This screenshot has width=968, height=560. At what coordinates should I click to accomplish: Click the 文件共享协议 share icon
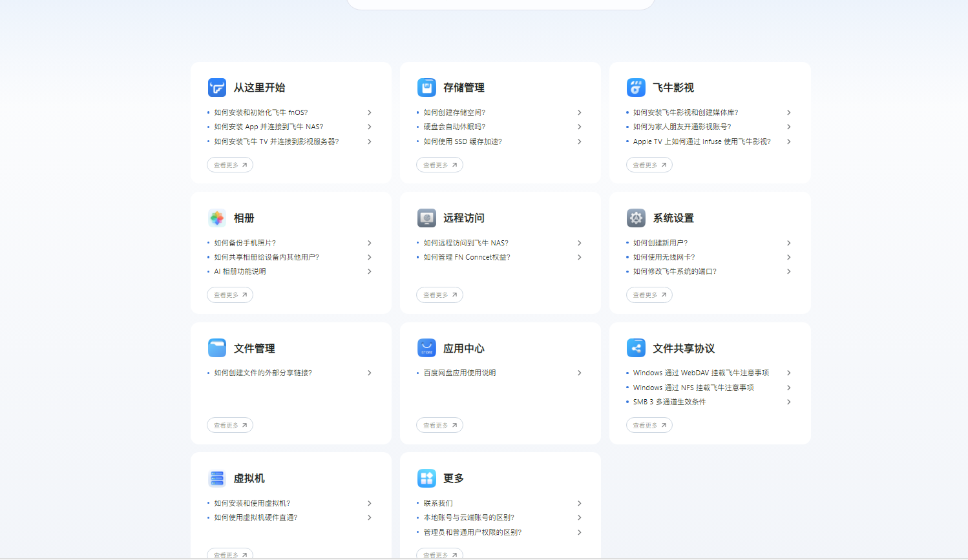(x=636, y=348)
